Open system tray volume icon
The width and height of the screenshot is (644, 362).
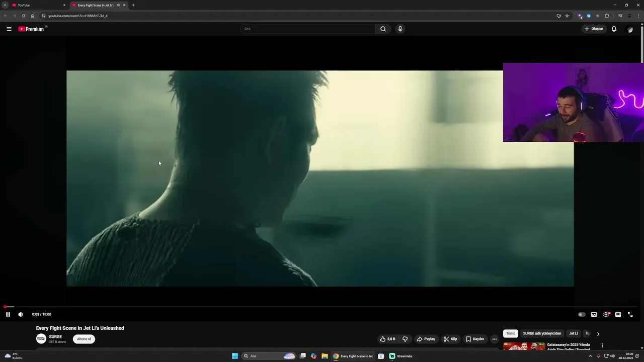[x=612, y=356]
